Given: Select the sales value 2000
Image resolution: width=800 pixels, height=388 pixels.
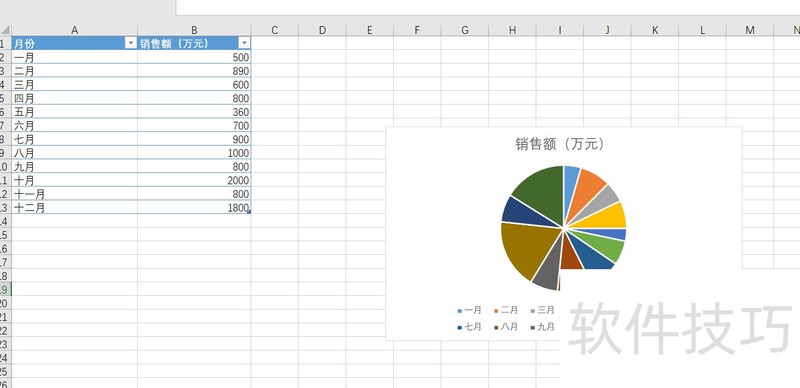Looking at the screenshot, I should (x=194, y=180).
